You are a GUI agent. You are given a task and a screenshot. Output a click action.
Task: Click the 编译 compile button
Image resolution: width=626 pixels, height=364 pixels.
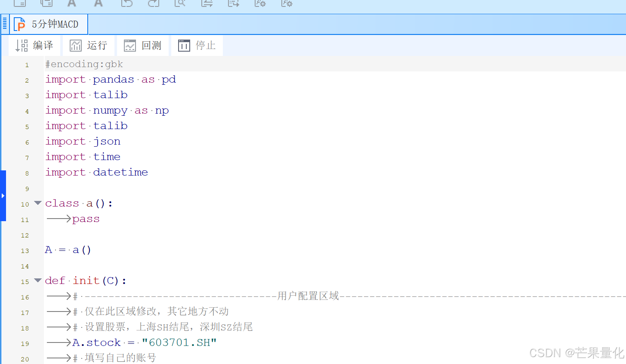coord(34,45)
